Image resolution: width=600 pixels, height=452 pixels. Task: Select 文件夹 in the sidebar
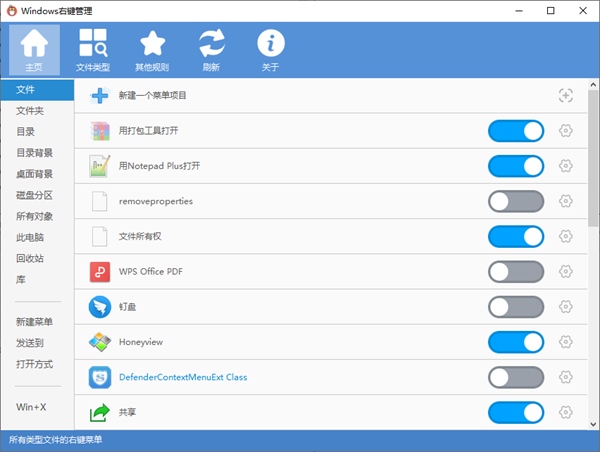click(x=38, y=111)
